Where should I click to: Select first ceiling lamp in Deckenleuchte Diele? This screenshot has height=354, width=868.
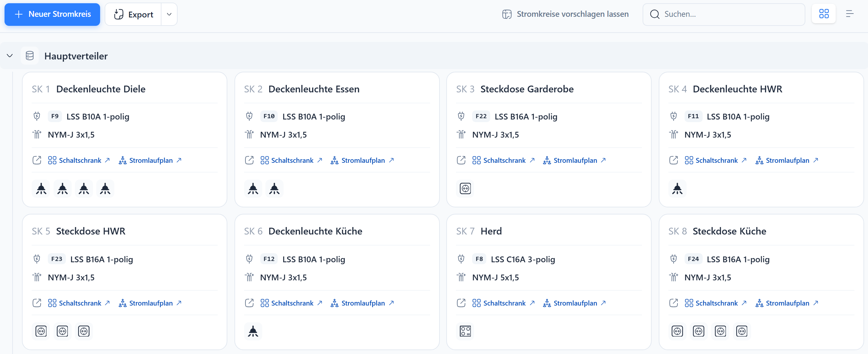point(41,188)
